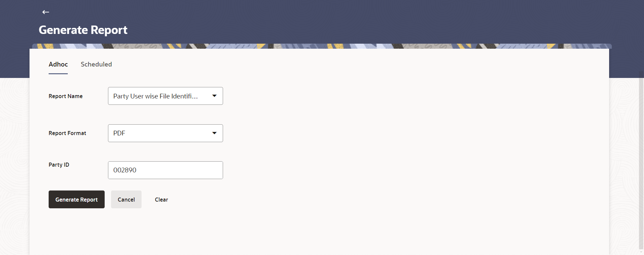Image resolution: width=644 pixels, height=255 pixels.
Task: Click the PDF value in Report Format
Action: (x=119, y=133)
